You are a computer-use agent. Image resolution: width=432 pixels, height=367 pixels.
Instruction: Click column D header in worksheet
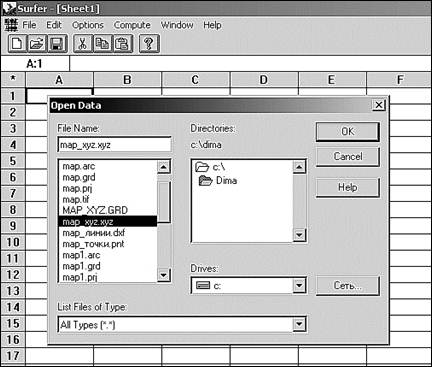(x=264, y=80)
